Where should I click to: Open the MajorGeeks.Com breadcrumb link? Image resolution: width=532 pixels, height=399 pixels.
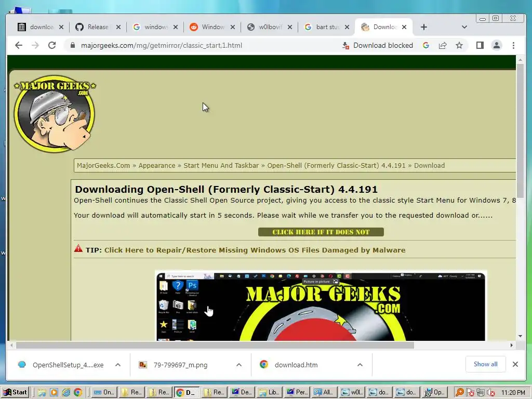click(103, 166)
